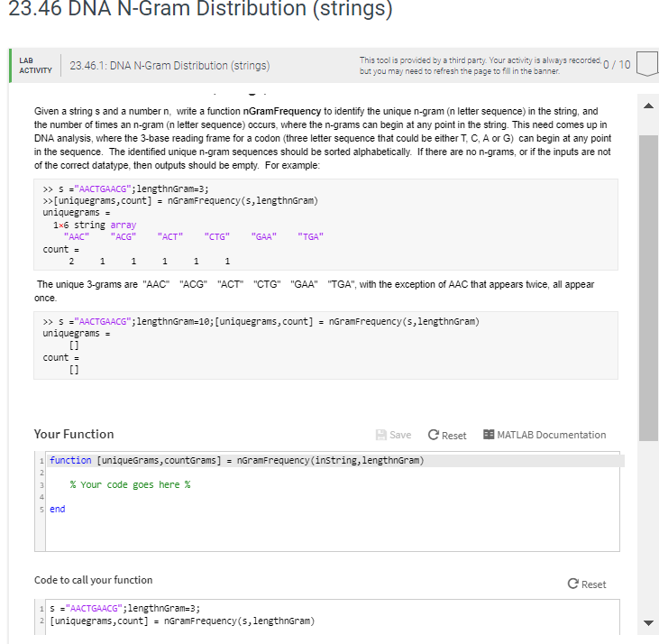The image size is (659, 644).
Task: Click the '0 / 10' score text
Action: pyautogui.click(x=617, y=64)
